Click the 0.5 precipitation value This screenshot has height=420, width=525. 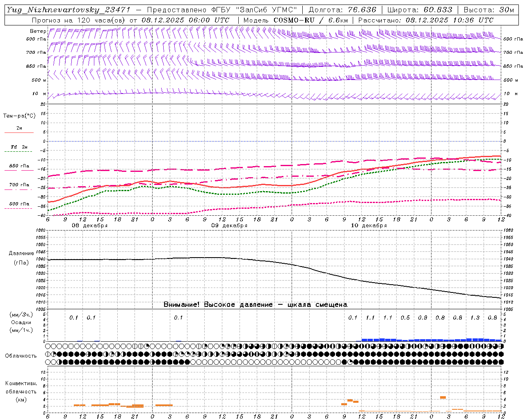405,318
